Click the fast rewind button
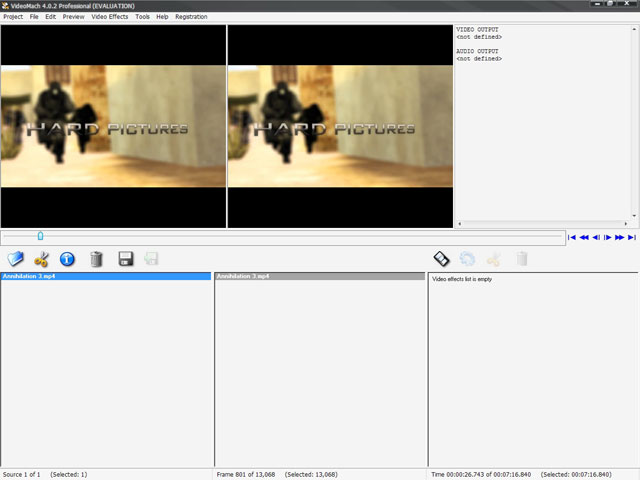 (x=584, y=238)
